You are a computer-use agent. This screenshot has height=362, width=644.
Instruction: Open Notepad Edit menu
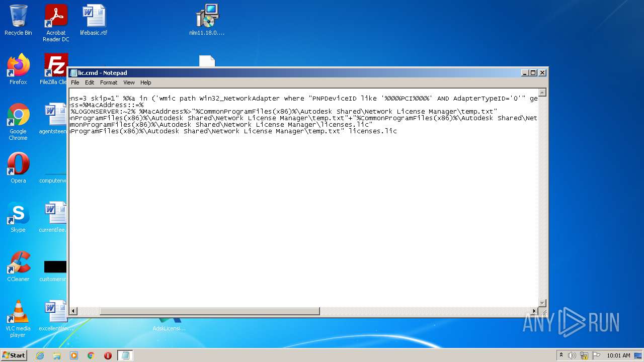(90, 82)
